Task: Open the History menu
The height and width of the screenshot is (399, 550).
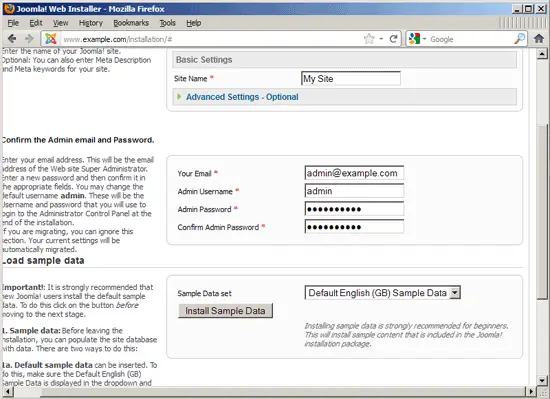Action: (90, 23)
